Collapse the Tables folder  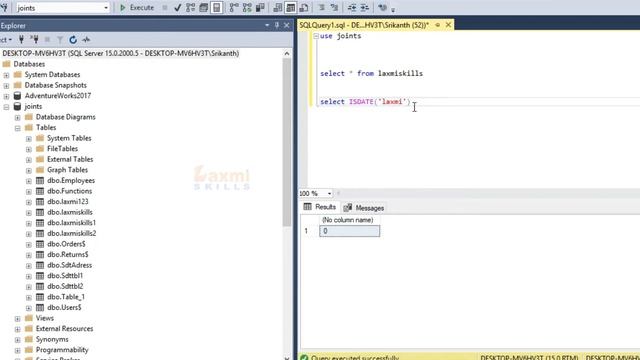[x=18, y=128]
